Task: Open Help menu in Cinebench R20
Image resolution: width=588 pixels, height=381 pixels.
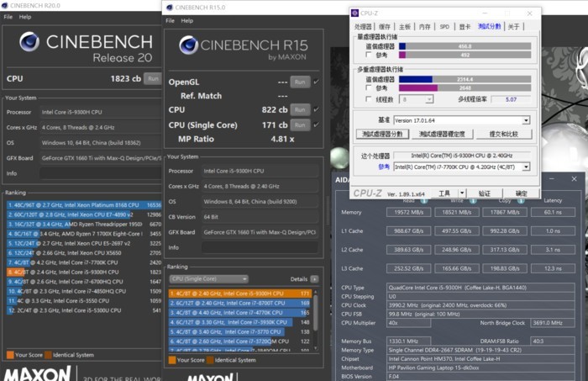Action: [25, 17]
